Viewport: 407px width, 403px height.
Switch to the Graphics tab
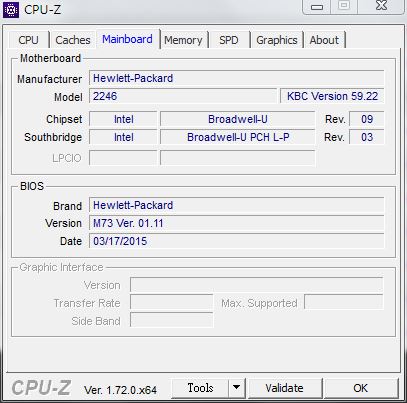point(277,40)
